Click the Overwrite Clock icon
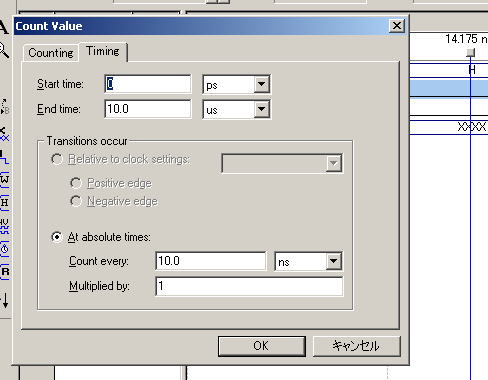This screenshot has height=380, width=488. point(4,248)
